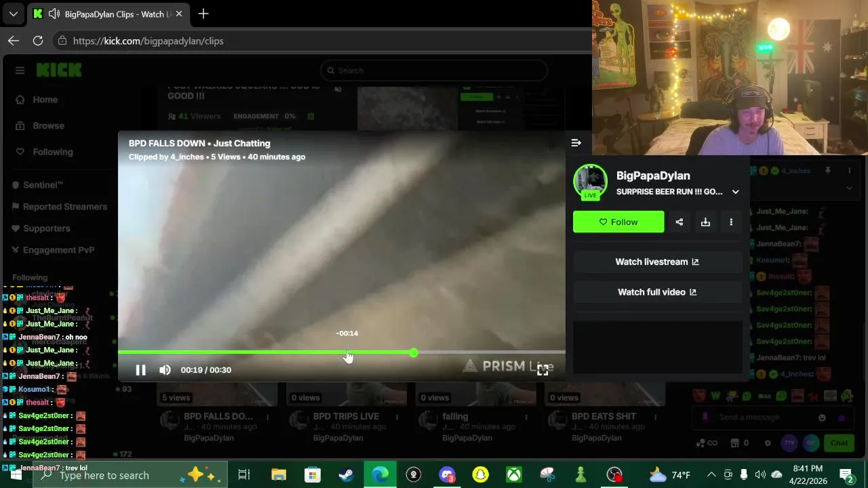Open options for BPD TRIPS LIVE clip card
868x488 pixels.
click(x=397, y=417)
